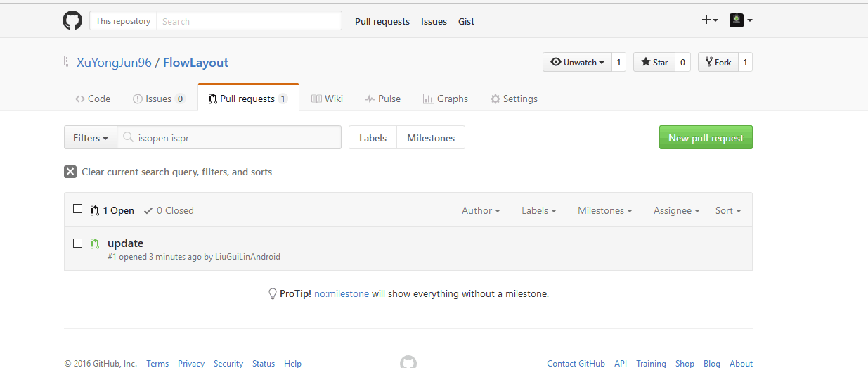868x368 pixels.
Task: Open the Wiki tab
Action: tap(327, 99)
